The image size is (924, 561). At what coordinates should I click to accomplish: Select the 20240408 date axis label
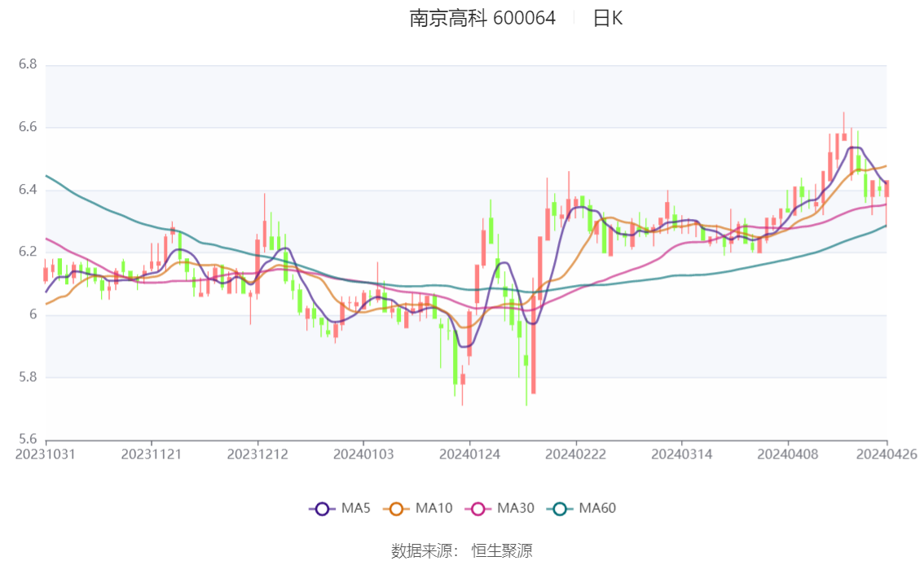click(788, 454)
